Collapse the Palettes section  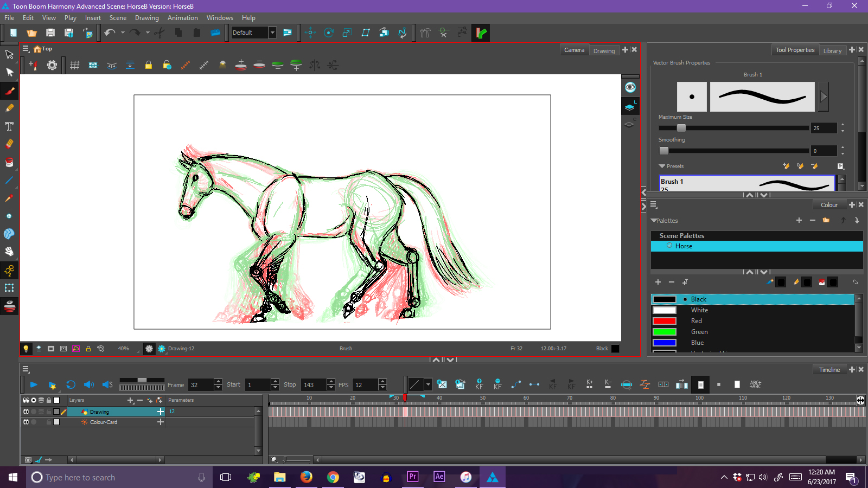(654, 221)
